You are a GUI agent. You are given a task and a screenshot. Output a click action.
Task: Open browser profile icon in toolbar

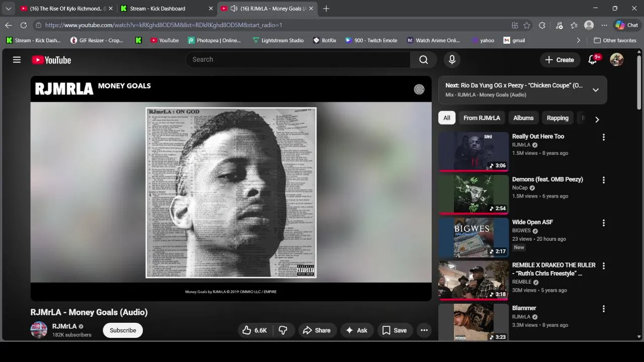tap(589, 25)
